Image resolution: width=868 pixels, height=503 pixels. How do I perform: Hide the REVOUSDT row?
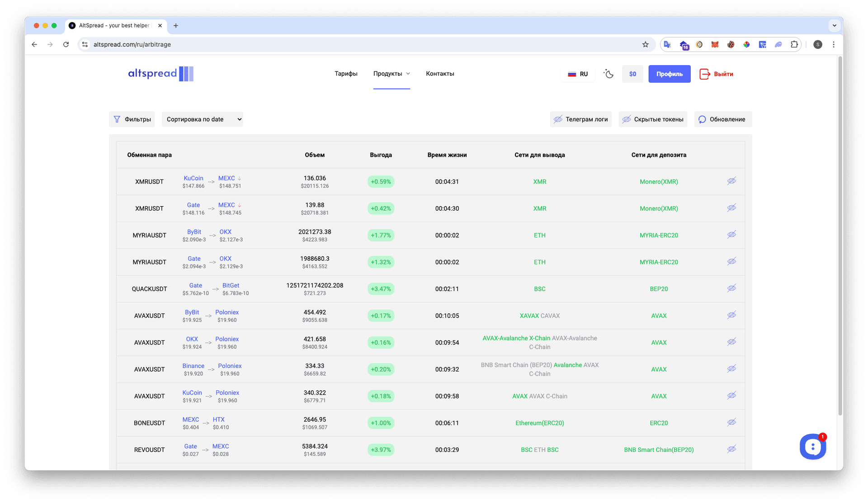click(731, 449)
